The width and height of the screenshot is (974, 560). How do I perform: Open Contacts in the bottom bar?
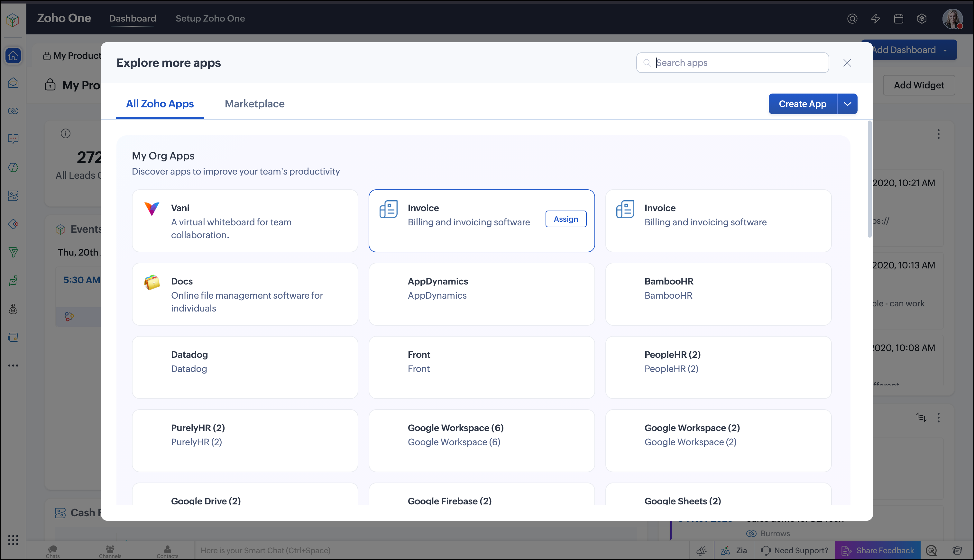(167, 552)
